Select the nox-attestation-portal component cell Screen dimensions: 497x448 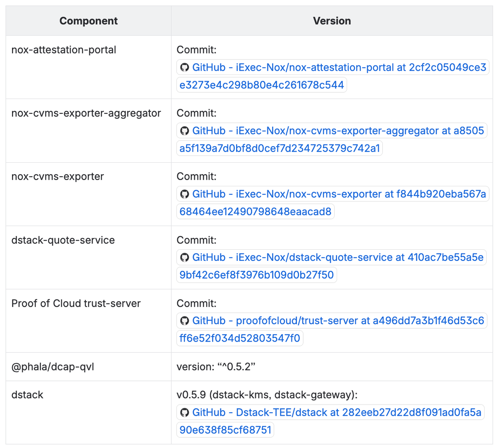[x=89, y=67]
